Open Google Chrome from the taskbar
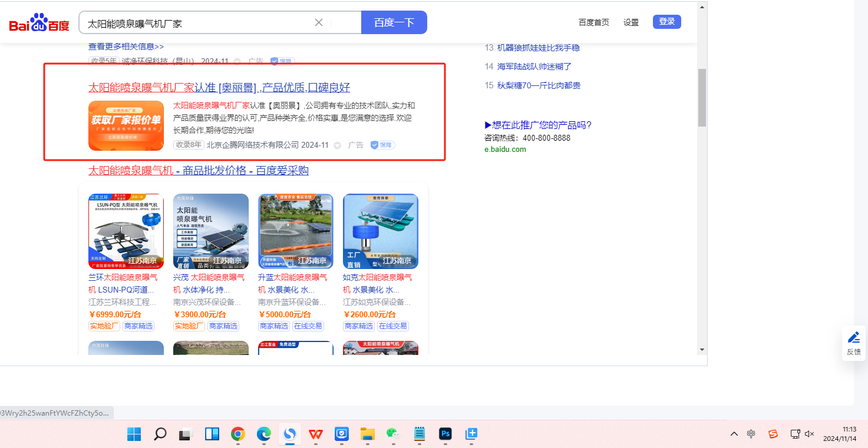The image size is (868, 448). (237, 434)
